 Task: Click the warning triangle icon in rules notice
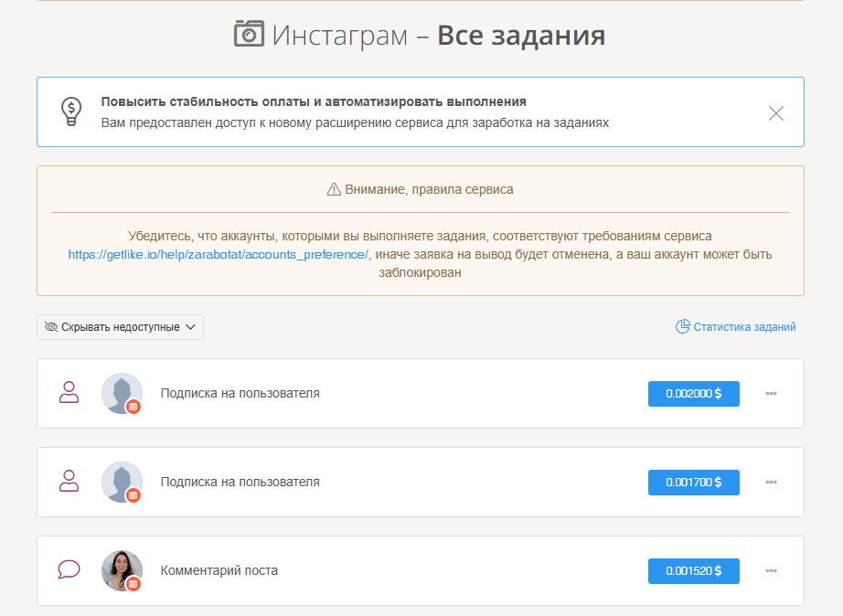click(334, 190)
